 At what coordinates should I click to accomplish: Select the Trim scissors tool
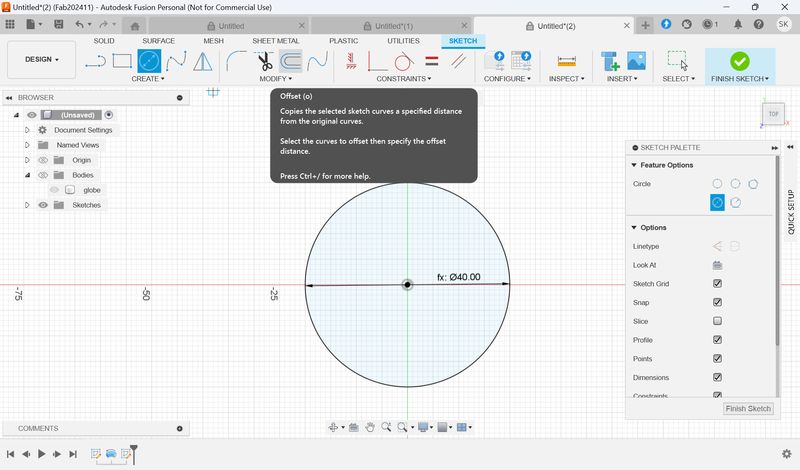(264, 61)
